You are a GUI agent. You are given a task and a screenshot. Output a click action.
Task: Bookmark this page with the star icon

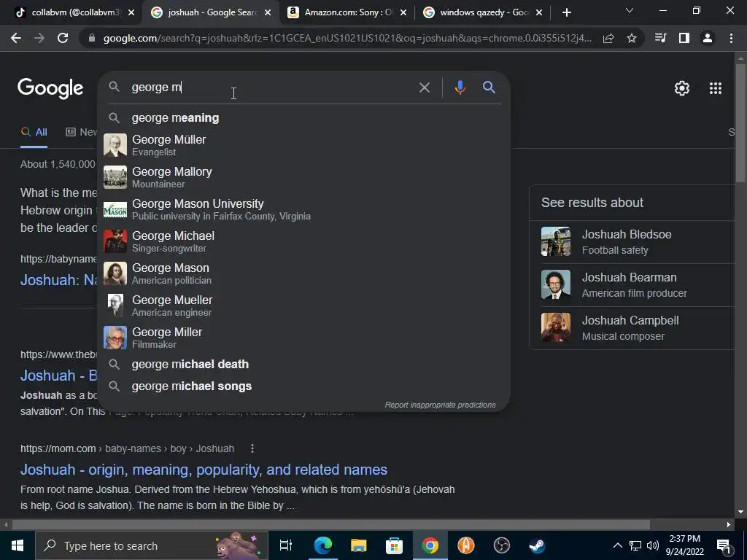click(x=631, y=38)
